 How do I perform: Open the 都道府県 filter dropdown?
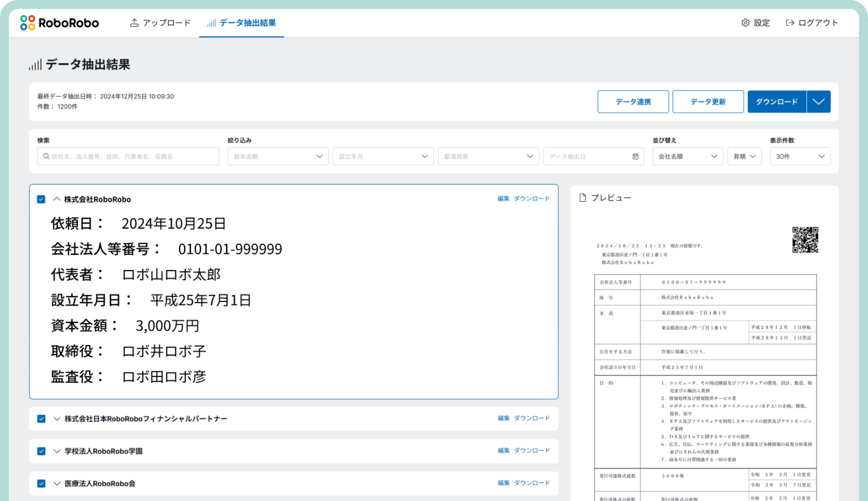pyautogui.click(x=488, y=157)
